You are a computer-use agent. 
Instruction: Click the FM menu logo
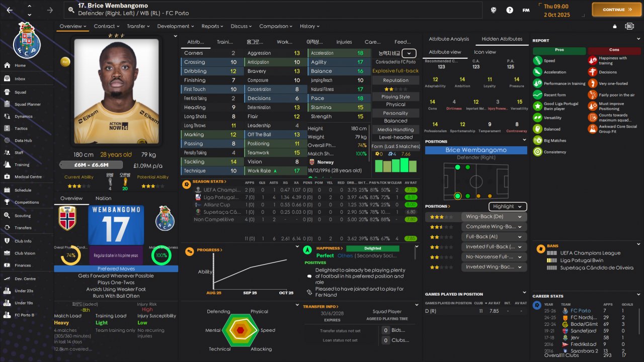526,10
